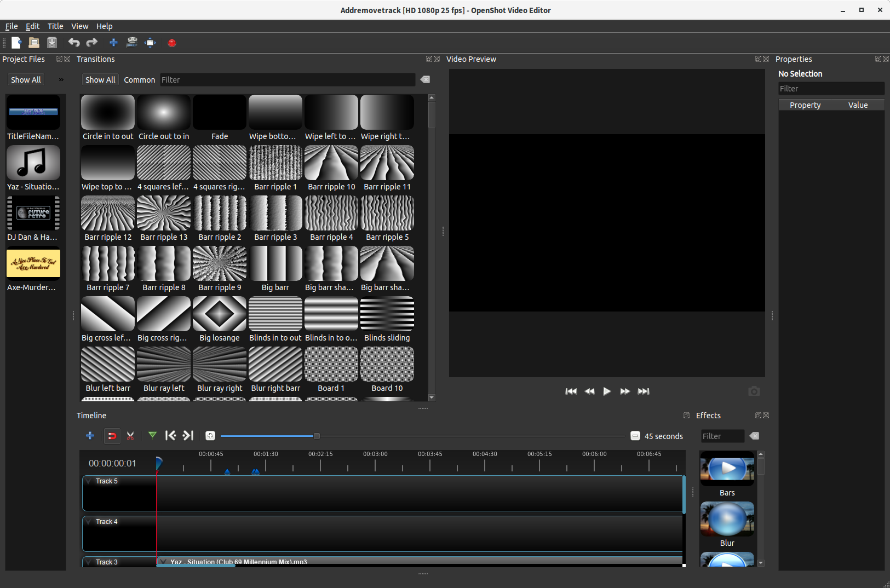Show all transitions

(x=100, y=80)
